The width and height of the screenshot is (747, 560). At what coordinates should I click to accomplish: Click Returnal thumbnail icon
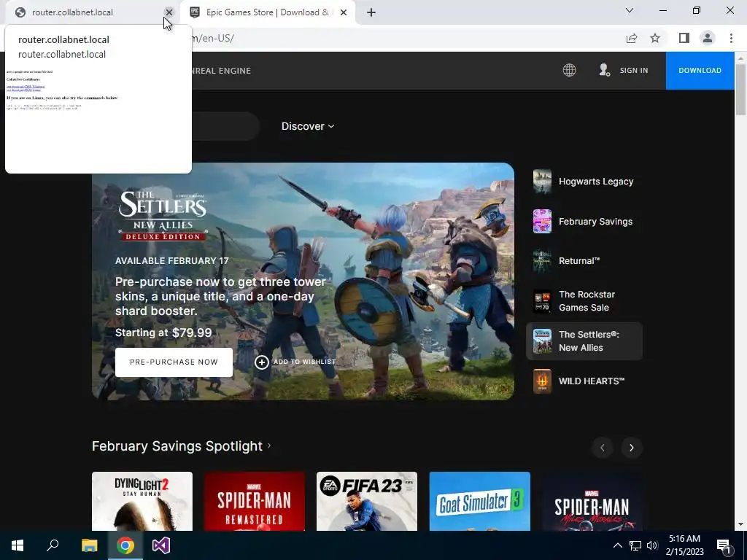pos(542,261)
